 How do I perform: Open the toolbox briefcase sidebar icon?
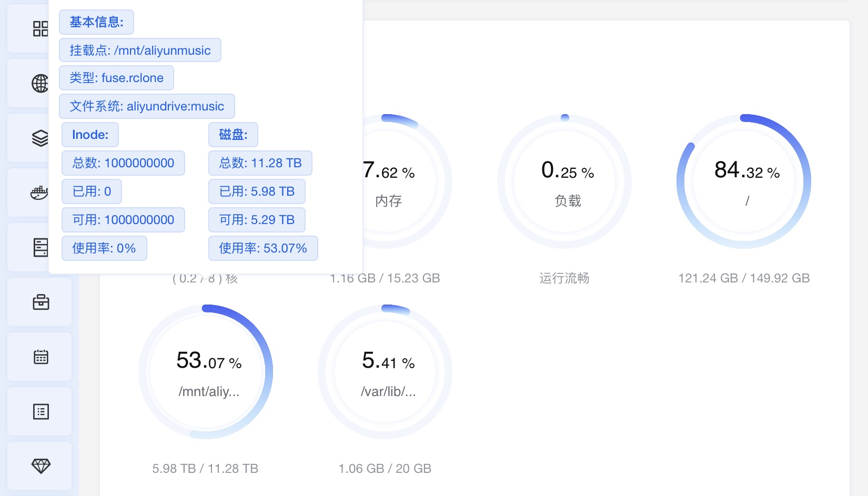pos(41,302)
